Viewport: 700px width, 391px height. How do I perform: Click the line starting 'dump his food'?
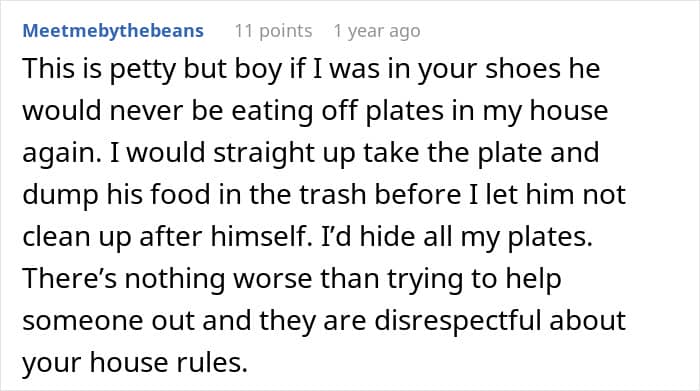324,195
